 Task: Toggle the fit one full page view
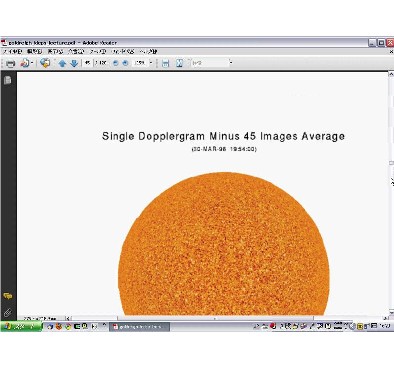179,63
